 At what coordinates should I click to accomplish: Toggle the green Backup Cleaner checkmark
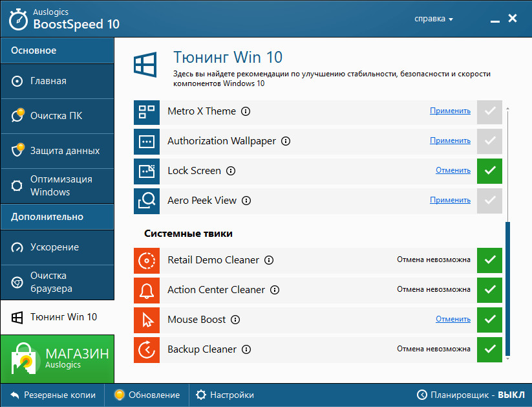tap(489, 350)
